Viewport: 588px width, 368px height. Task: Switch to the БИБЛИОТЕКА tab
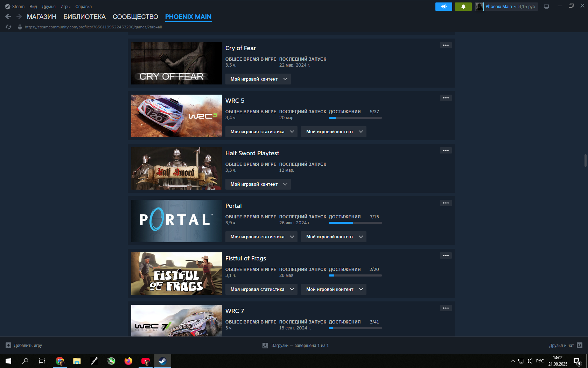(84, 17)
